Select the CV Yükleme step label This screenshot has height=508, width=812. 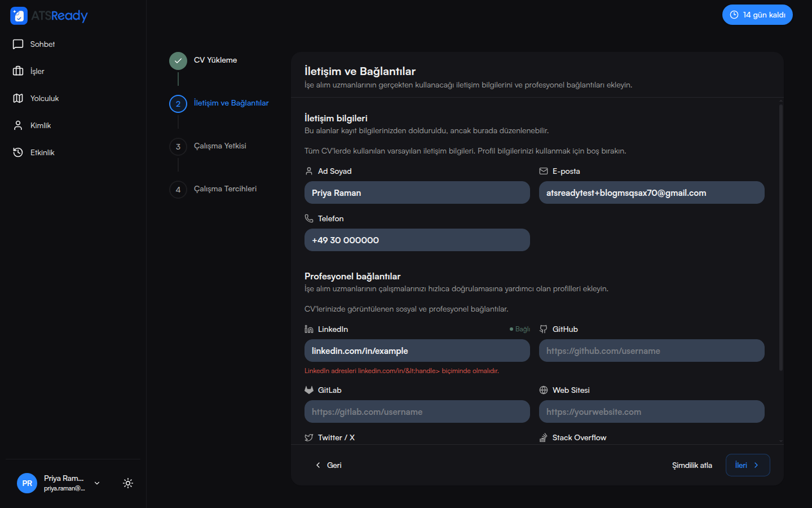coord(215,60)
